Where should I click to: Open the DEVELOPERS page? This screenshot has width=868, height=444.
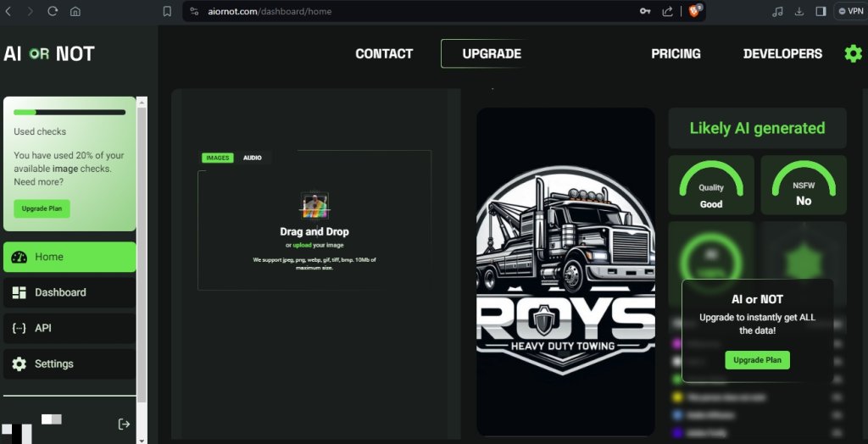click(x=782, y=53)
